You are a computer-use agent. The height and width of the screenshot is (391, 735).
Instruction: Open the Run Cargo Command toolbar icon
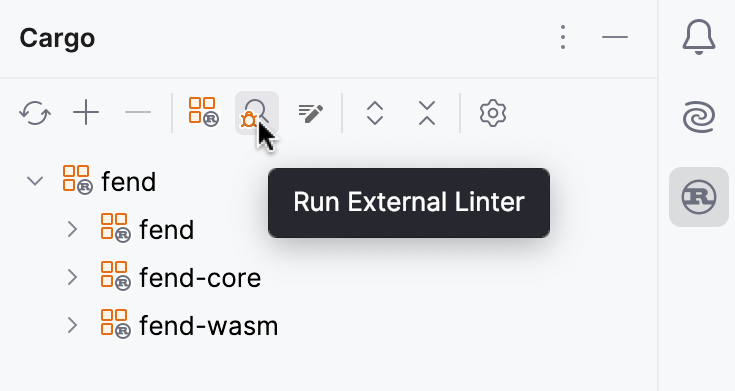204,112
